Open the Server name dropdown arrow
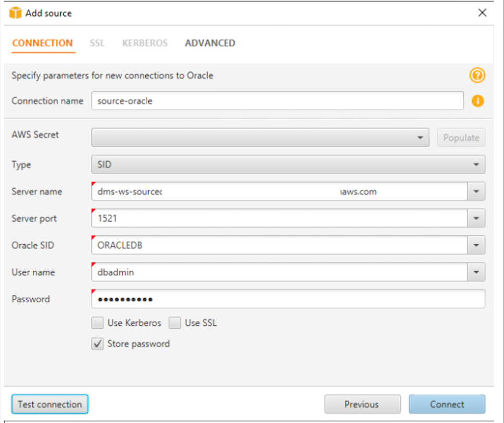Viewport: 504px width, 423px height. coord(476,192)
